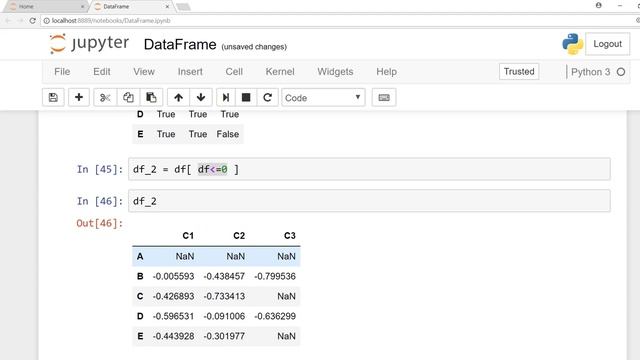Click the Logout button
Image resolution: width=640 pixels, height=360 pixels.
click(607, 44)
